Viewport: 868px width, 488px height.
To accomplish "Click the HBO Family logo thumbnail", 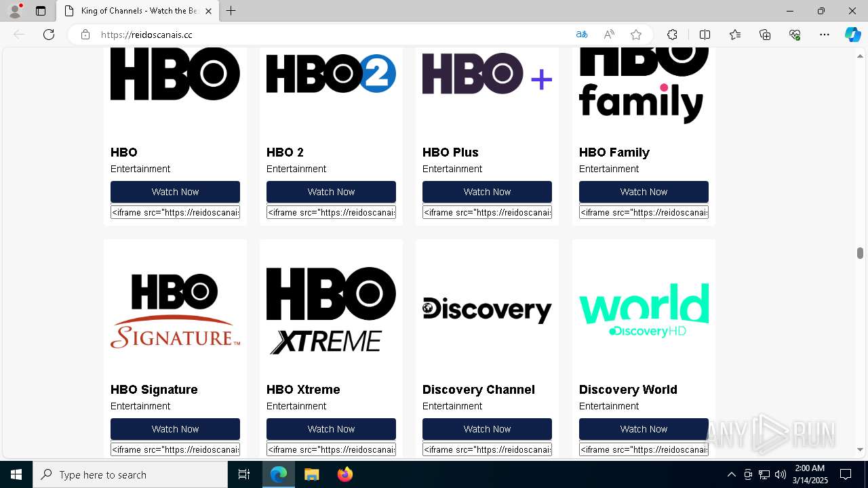I will [644, 86].
